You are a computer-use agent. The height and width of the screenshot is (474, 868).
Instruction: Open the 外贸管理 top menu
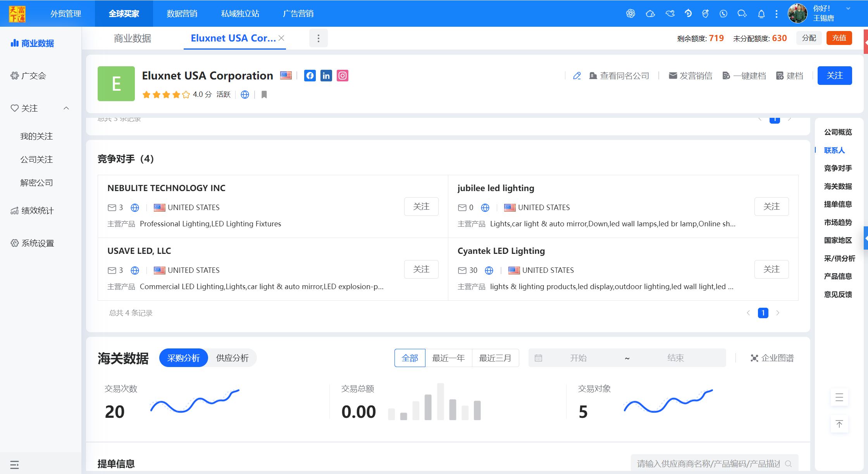pos(66,14)
